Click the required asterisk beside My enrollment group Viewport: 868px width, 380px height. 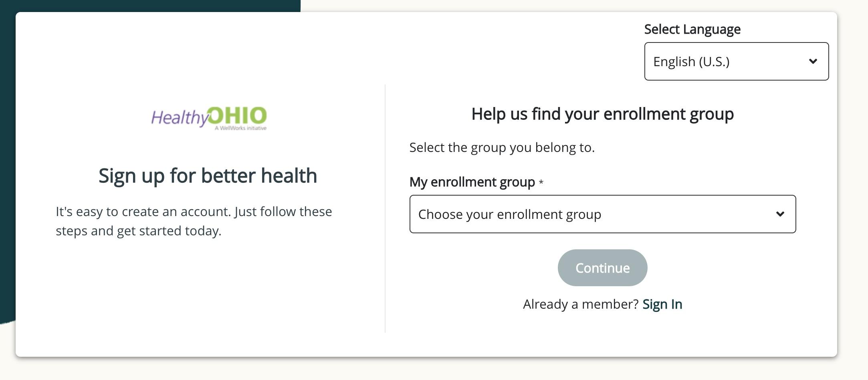pos(541,182)
